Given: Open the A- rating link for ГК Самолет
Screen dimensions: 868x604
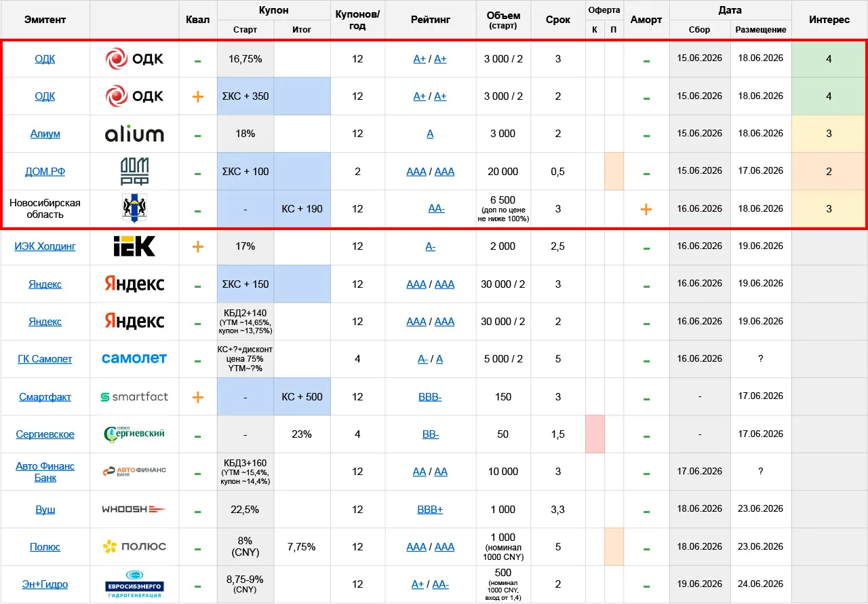Looking at the screenshot, I should (x=422, y=359).
